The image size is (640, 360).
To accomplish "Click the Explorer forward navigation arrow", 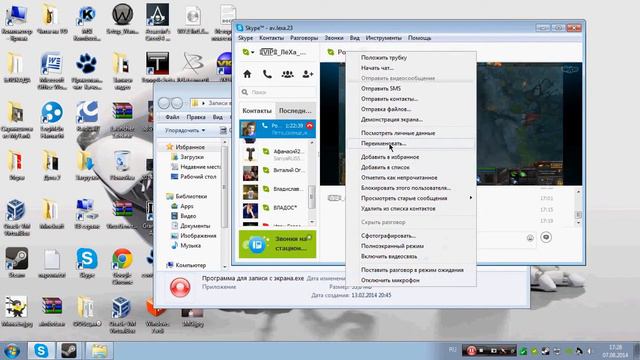I will 177,103.
